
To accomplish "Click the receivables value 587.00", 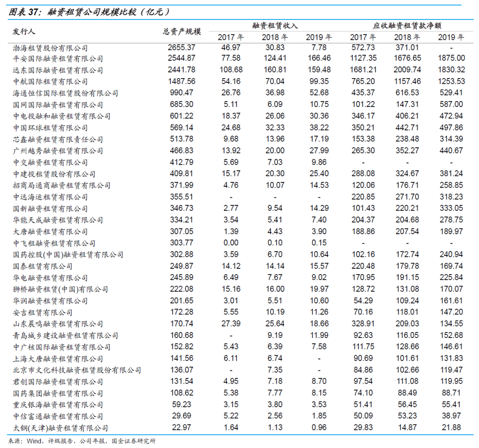I will tap(451, 104).
